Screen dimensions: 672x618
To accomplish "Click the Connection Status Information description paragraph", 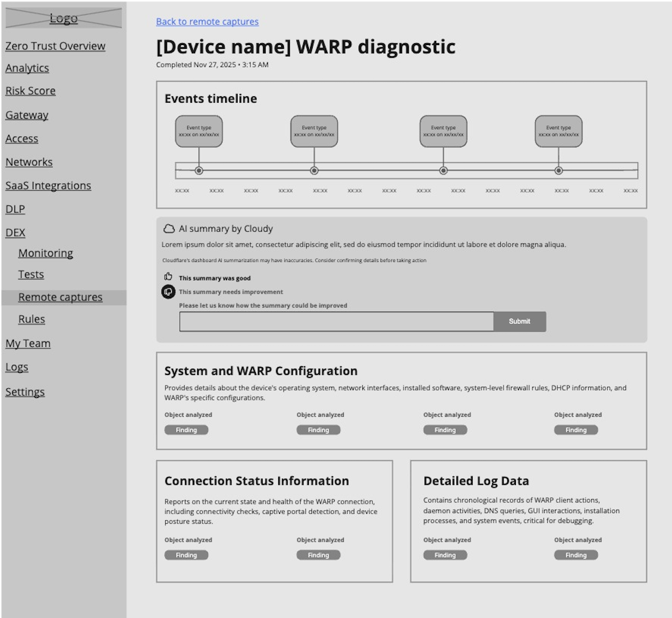I will pos(271,511).
